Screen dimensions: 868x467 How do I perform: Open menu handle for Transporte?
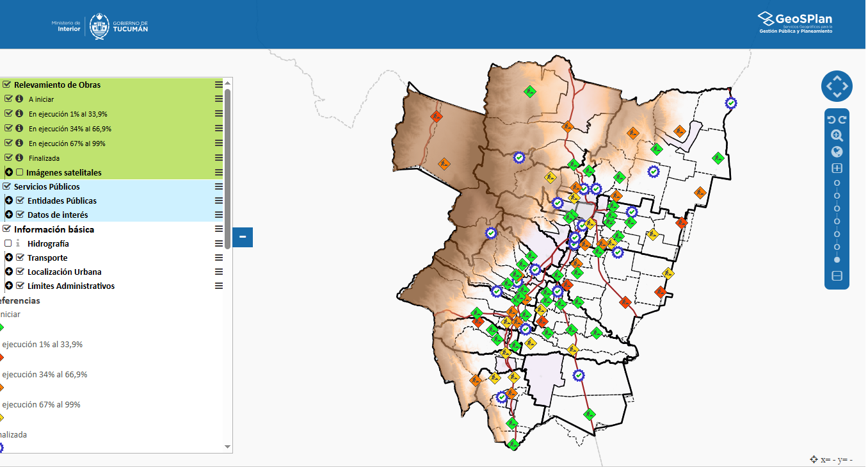pyautogui.click(x=219, y=258)
